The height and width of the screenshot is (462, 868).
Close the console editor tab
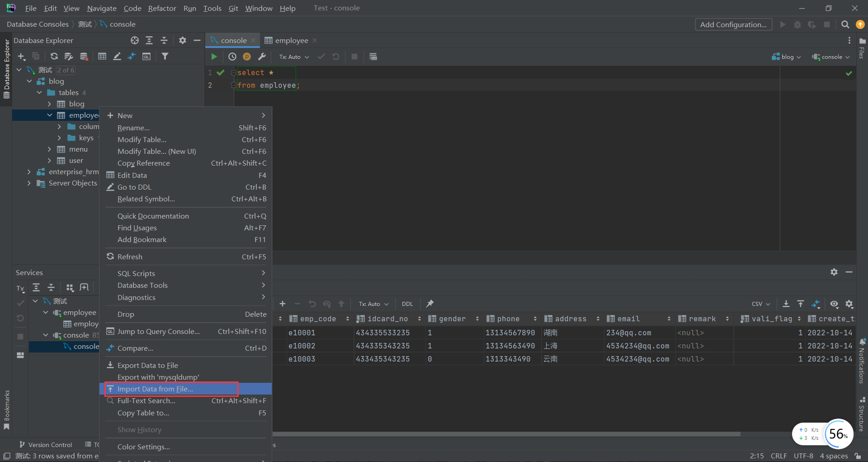click(253, 40)
